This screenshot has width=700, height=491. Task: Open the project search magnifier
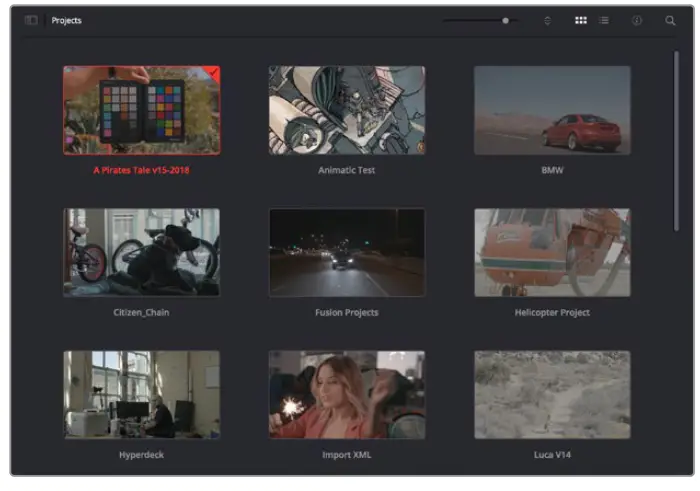click(x=670, y=21)
